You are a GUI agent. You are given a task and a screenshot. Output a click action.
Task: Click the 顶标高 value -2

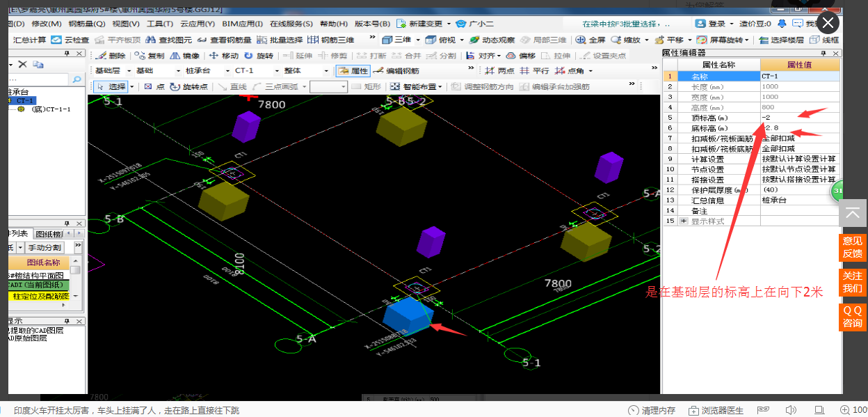[800, 118]
